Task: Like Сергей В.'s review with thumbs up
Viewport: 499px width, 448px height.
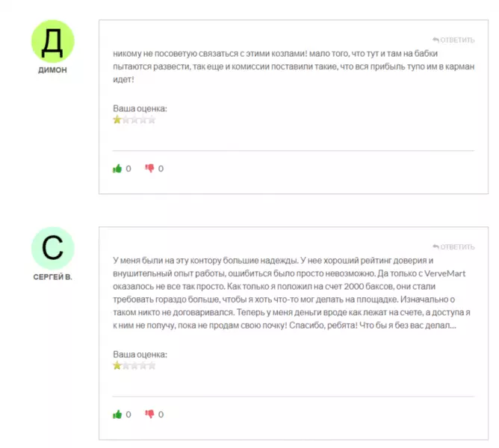Action: pyautogui.click(x=117, y=414)
